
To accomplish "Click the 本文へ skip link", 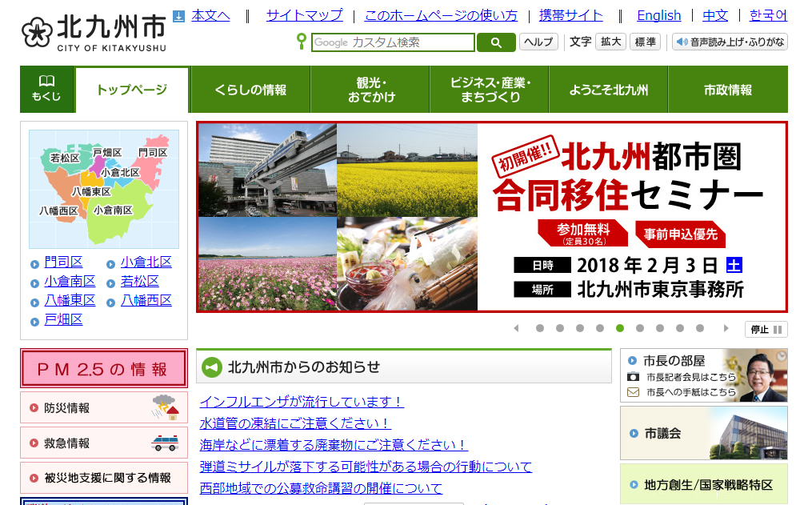I will (x=210, y=15).
